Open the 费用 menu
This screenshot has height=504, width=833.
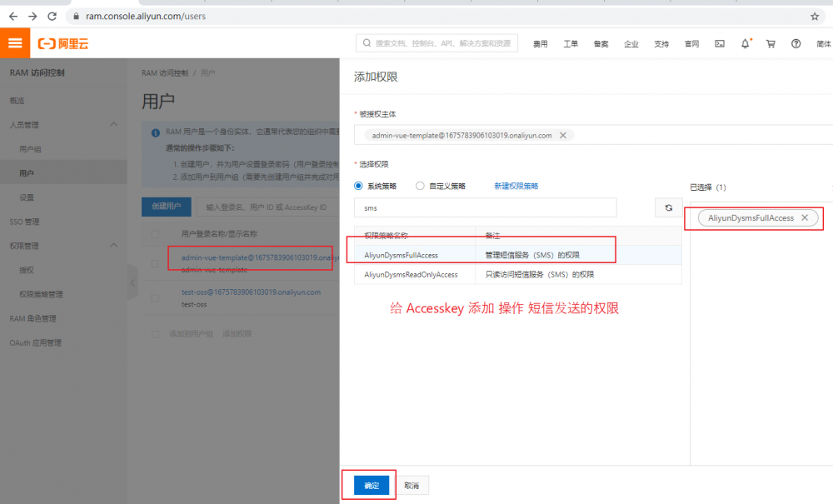coord(540,43)
